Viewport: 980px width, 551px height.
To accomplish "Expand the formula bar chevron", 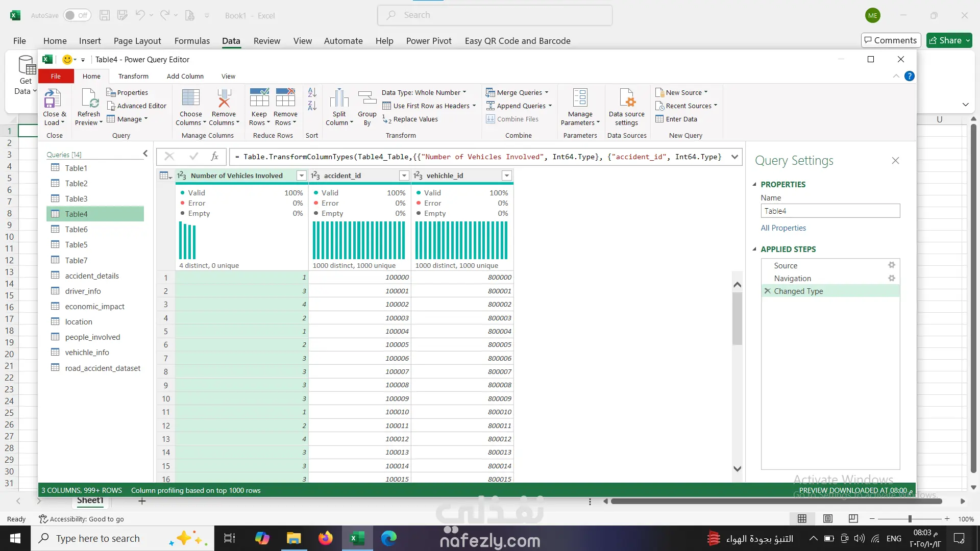I will click(734, 157).
